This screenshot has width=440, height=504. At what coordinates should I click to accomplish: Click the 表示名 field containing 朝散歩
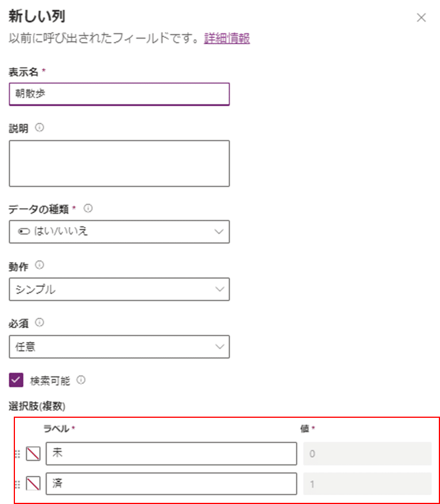tap(119, 94)
